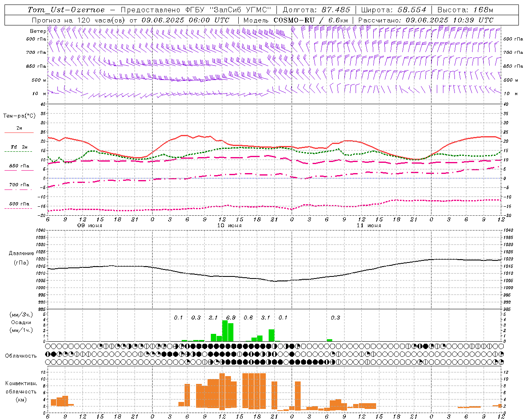This screenshot has width=525, height=420.
Task: Click the 6.9 precipitation total value
Action: (231, 317)
